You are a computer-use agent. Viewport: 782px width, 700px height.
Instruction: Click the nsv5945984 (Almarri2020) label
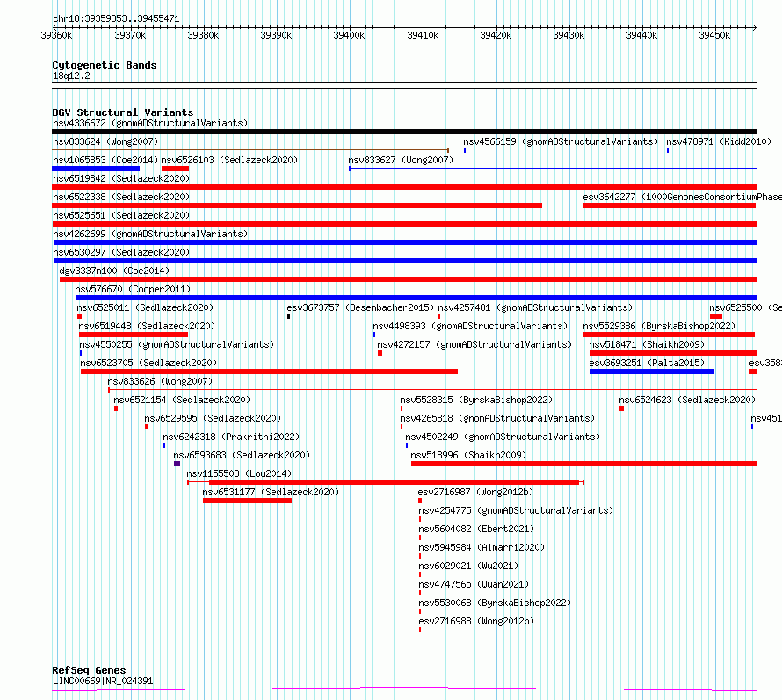click(482, 547)
